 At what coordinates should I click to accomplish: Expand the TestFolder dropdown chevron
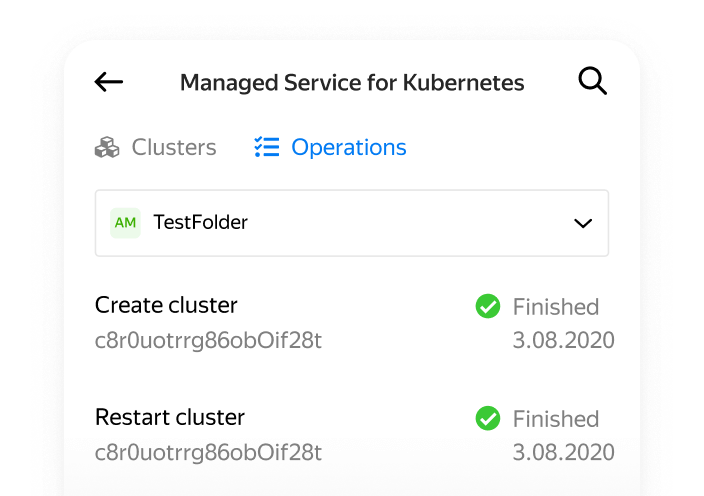pos(583,223)
